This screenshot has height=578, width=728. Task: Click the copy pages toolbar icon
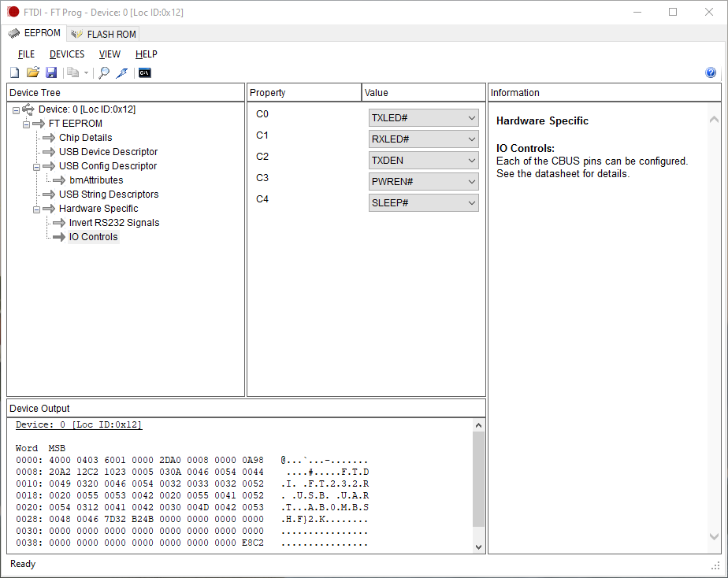click(x=73, y=72)
